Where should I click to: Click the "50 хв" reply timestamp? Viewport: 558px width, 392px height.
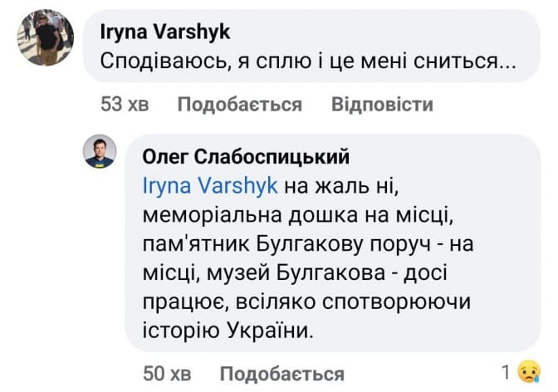[x=168, y=373]
